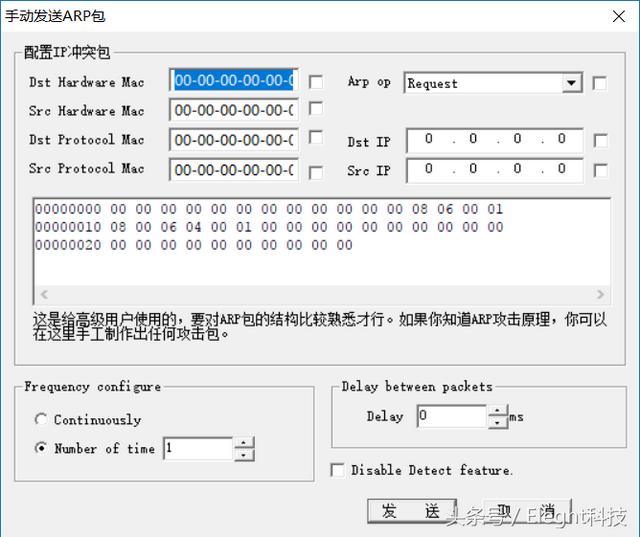Close the 手动发送ARP包 dialog

pyautogui.click(x=619, y=17)
